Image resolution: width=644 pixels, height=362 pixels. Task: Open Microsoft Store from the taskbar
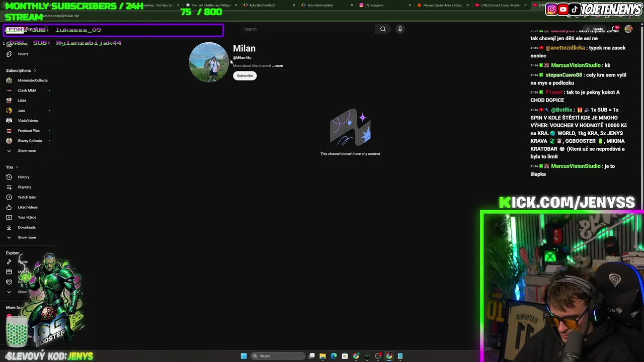click(345, 356)
